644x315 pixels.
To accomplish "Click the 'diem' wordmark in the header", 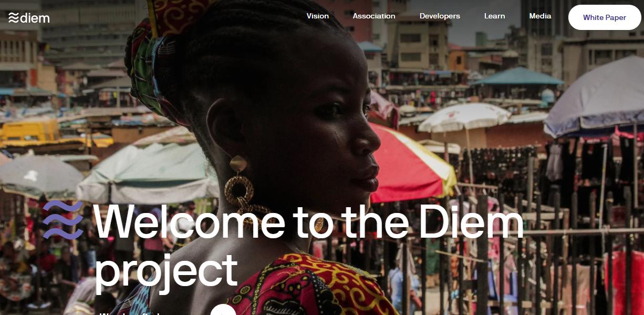I will tap(36, 18).
